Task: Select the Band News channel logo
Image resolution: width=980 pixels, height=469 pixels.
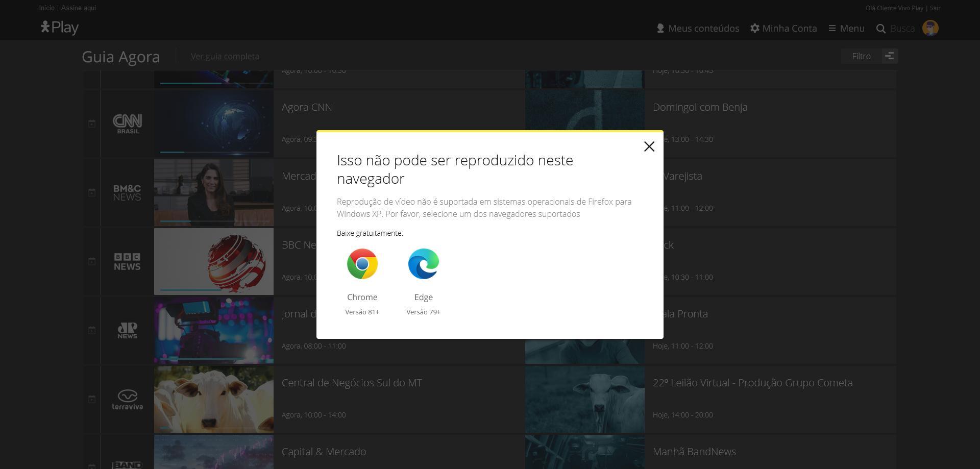Action: point(127,465)
